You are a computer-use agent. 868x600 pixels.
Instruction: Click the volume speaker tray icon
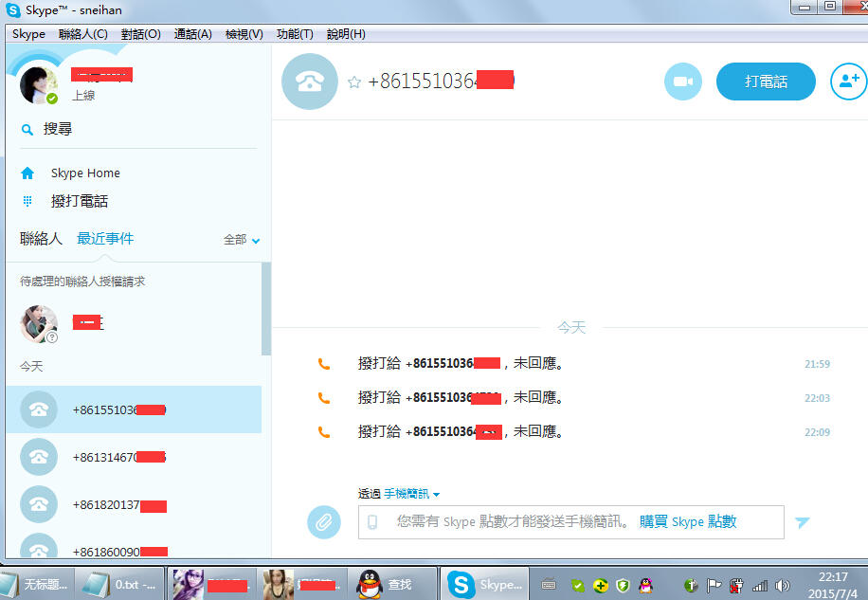[782, 585]
